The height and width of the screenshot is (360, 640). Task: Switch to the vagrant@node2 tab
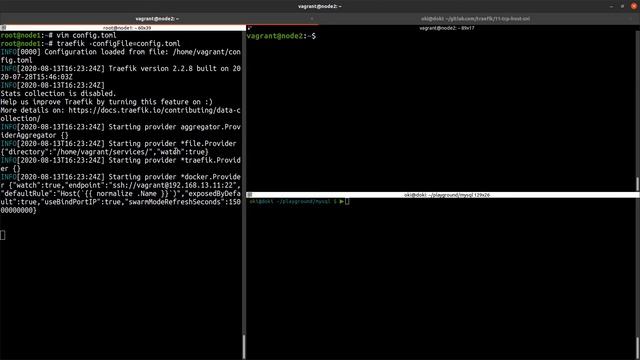(157, 19)
